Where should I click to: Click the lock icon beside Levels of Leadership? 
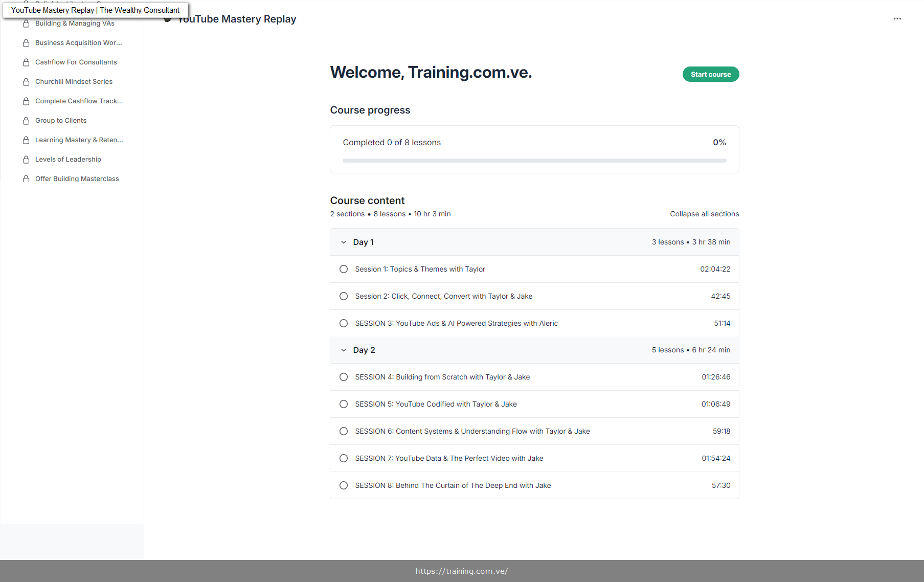pyautogui.click(x=26, y=159)
